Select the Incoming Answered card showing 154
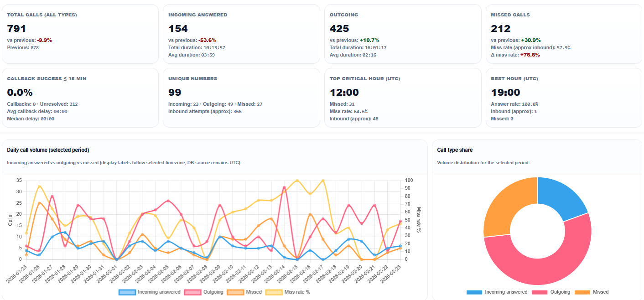Screen dimensions: 644x300 pyautogui.click(x=241, y=34)
